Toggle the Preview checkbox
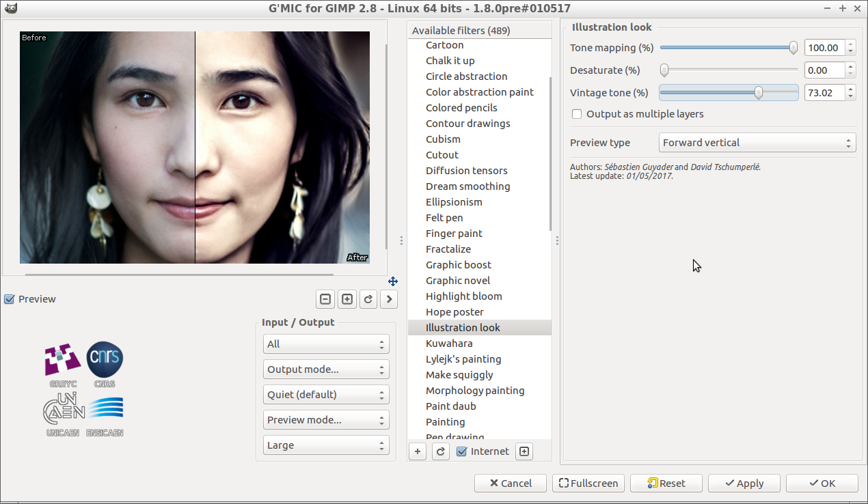The image size is (868, 504). 10,299
